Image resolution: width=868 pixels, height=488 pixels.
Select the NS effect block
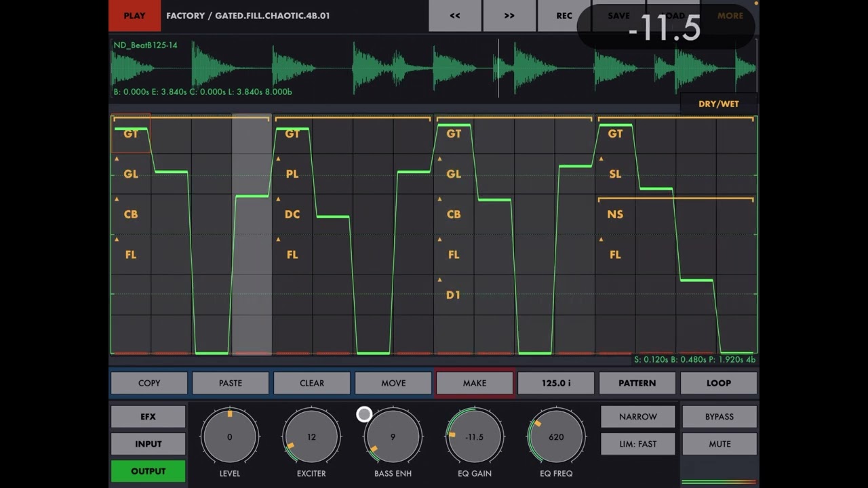(x=615, y=214)
